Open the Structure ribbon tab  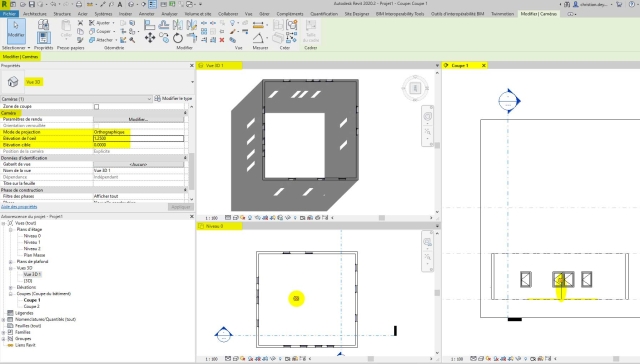62,14
